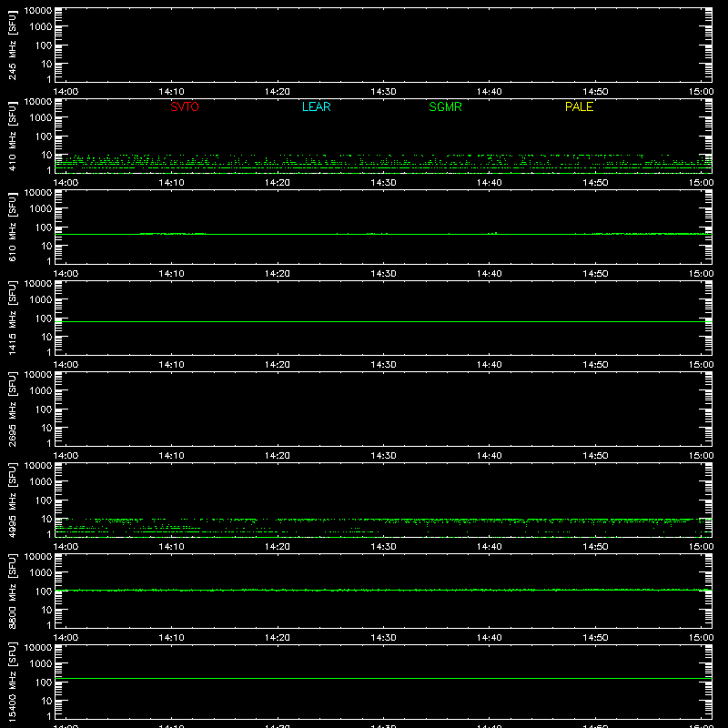Click 14:20 tick label below 410 MHz panel
This screenshot has width=728, height=728.
click(x=278, y=183)
